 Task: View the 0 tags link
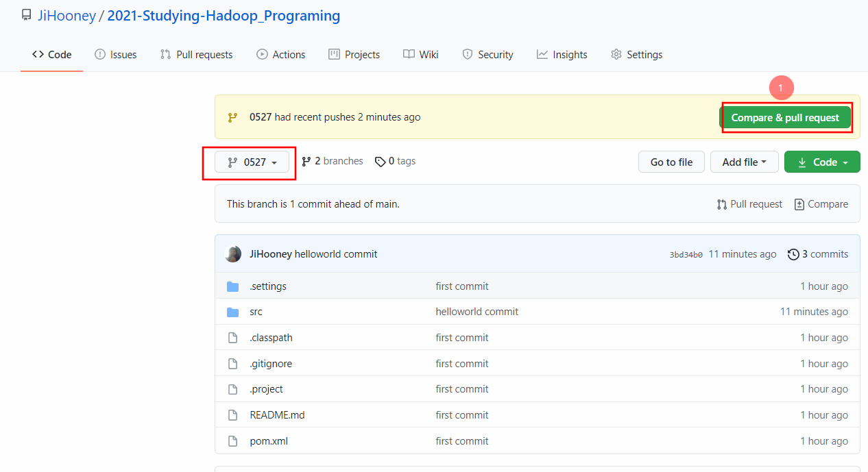395,161
